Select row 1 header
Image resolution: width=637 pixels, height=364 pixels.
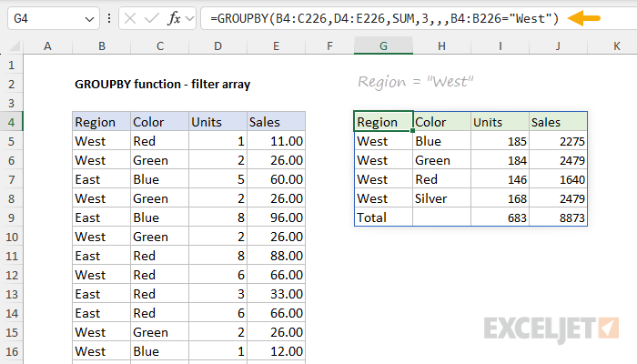coord(11,65)
